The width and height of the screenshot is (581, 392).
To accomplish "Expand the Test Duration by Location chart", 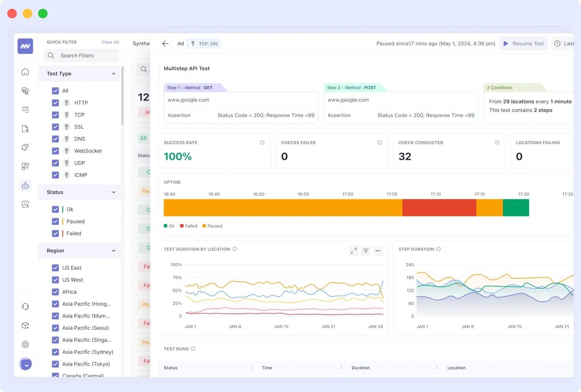I will tap(354, 251).
